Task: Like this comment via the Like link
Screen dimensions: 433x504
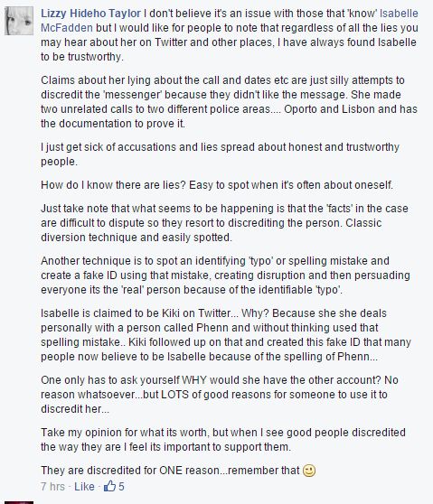Action: 84,486
